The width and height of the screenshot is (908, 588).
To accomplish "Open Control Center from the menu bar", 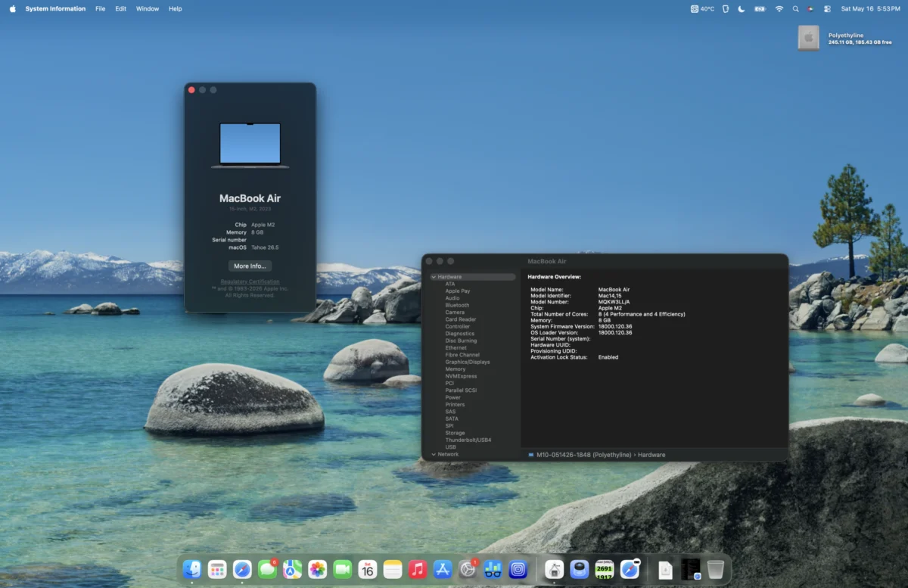I will (x=827, y=9).
